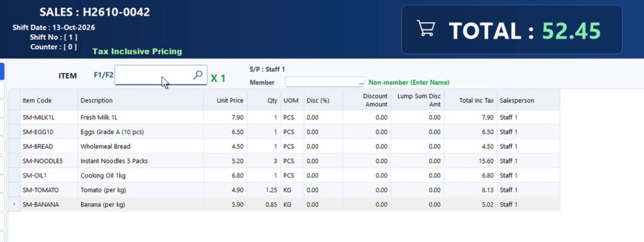
Task: Click the SM-TOMATO item code cell
Action: coord(49,190)
